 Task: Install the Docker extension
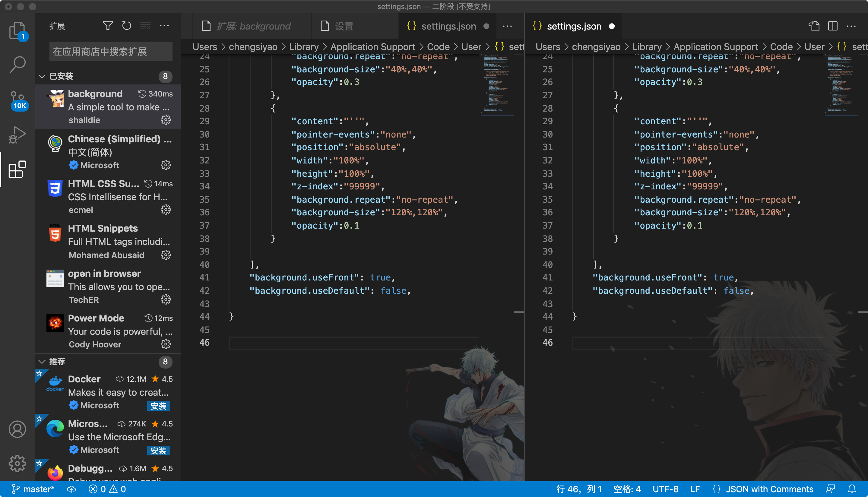(x=158, y=406)
